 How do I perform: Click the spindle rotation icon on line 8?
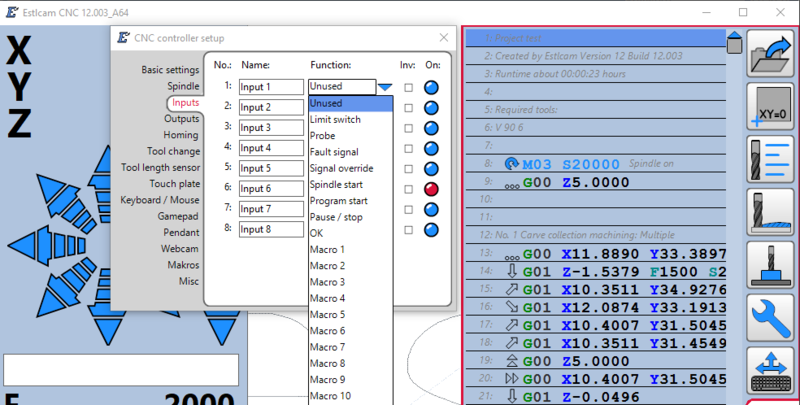[x=511, y=164]
